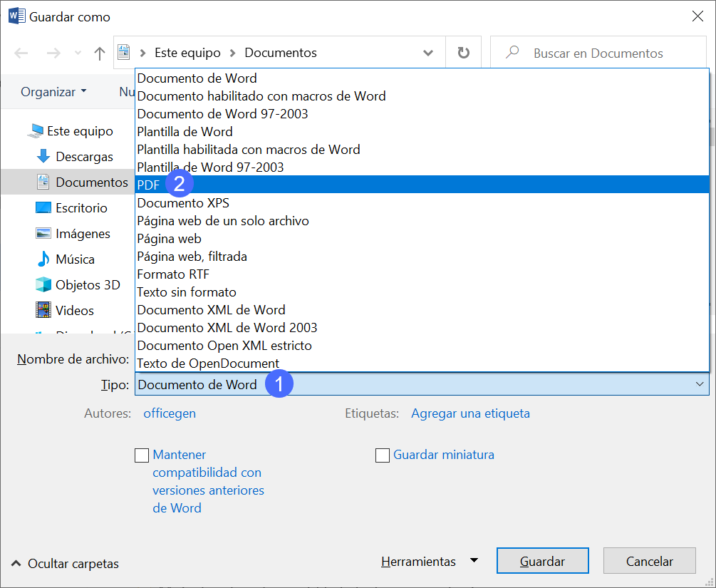Select Documento XML de Word format
Screen dimensions: 716x588
click(x=422, y=309)
